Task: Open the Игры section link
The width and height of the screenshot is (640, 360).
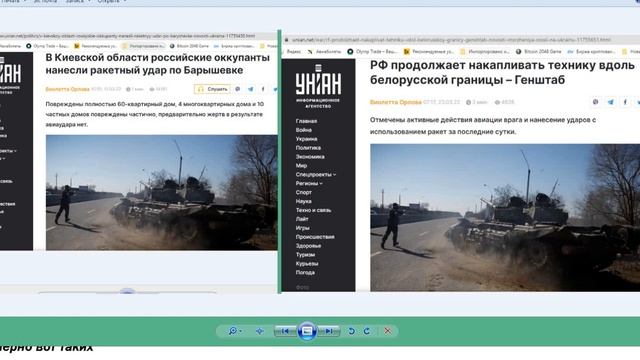Action: pyautogui.click(x=302, y=228)
